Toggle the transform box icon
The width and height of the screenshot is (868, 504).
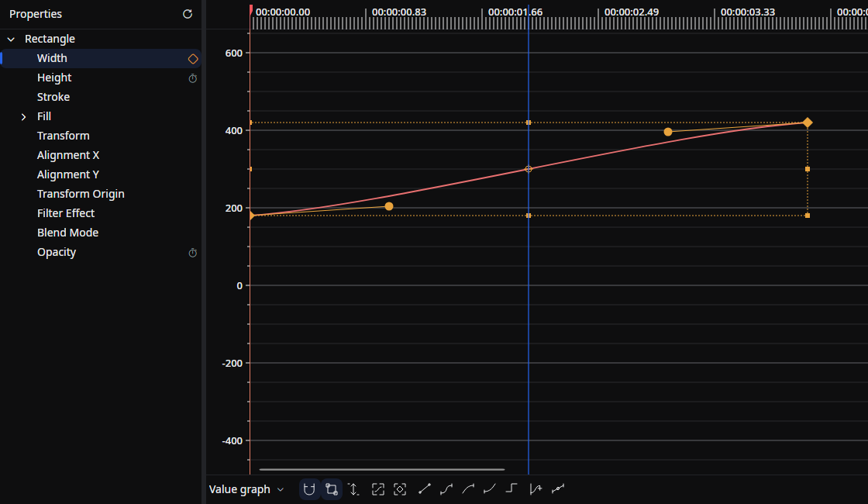pyautogui.click(x=332, y=489)
